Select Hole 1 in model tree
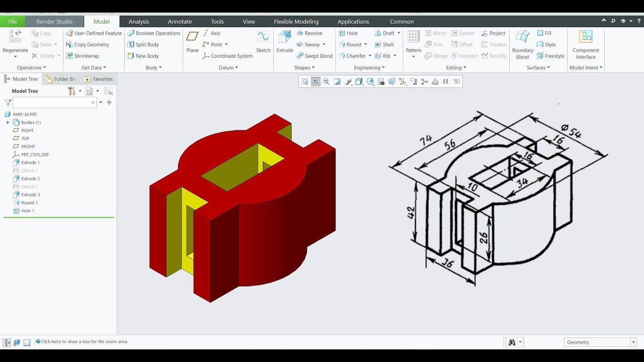Image resolution: width=644 pixels, height=362 pixels. (x=23, y=211)
